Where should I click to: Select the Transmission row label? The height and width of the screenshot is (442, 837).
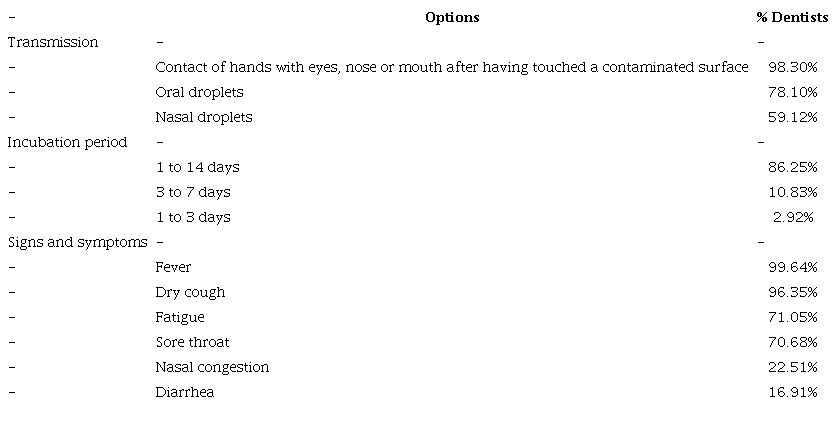(53, 42)
